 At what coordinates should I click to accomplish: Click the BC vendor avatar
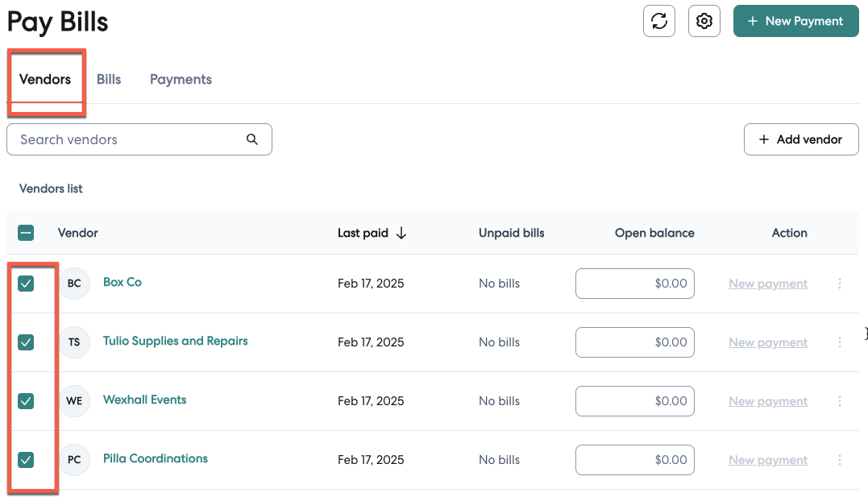(x=74, y=284)
